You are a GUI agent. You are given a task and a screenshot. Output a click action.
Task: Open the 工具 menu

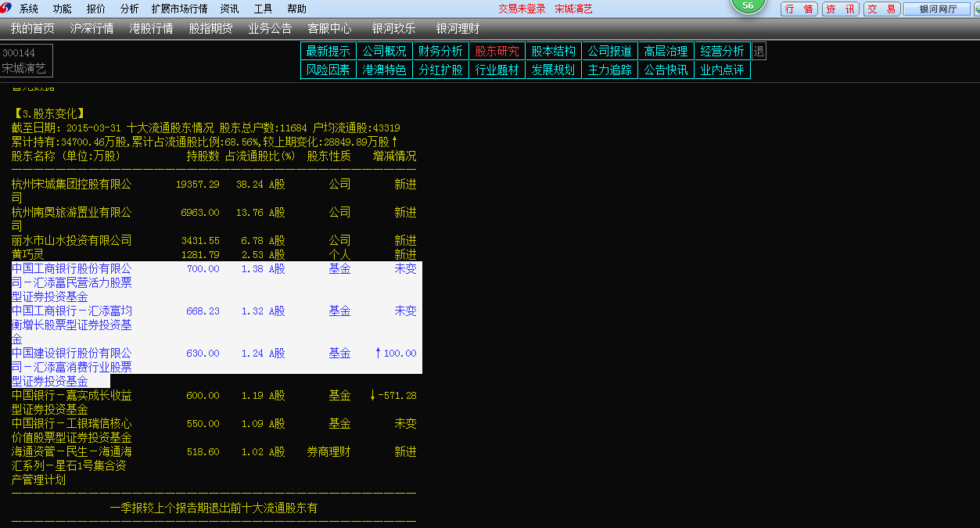pos(264,9)
